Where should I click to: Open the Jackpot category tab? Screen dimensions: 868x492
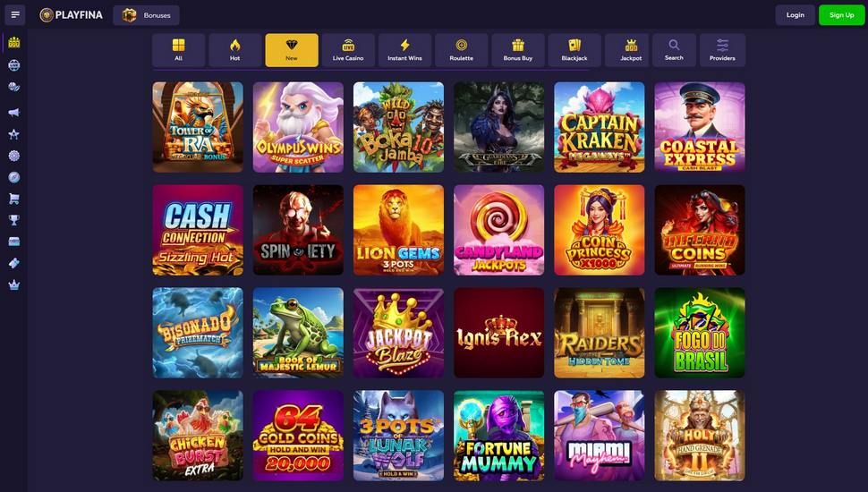click(631, 50)
